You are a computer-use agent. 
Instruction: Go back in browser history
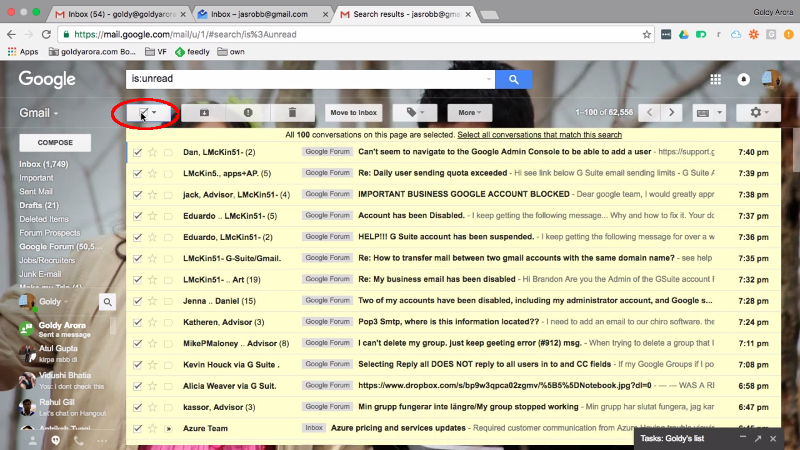pyautogui.click(x=11, y=34)
